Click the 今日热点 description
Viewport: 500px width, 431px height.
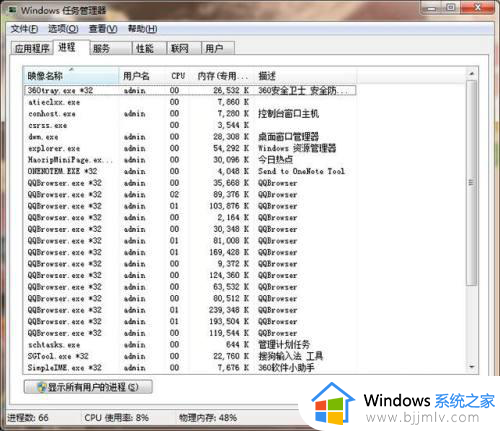(x=276, y=160)
